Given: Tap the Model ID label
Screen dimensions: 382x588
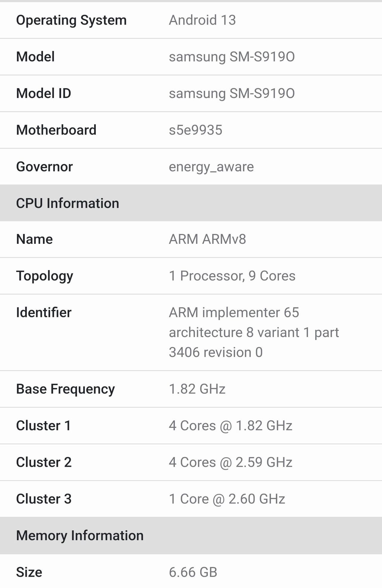Looking at the screenshot, I should point(44,93).
